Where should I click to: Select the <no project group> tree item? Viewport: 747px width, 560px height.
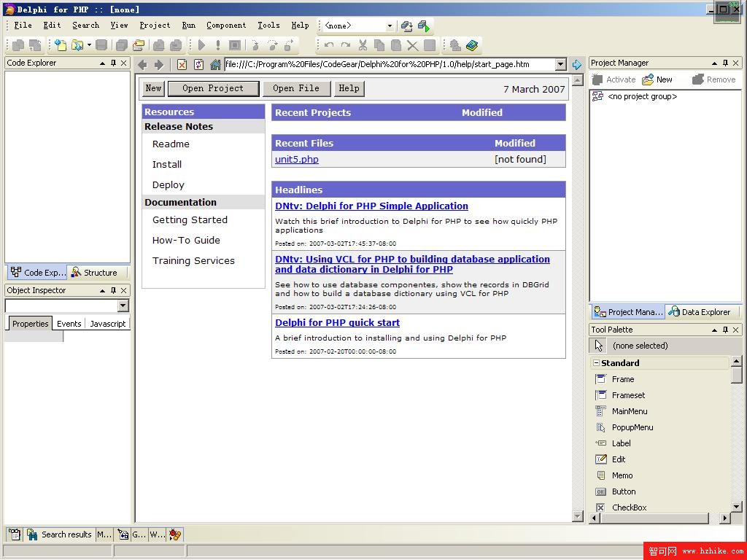(x=635, y=96)
